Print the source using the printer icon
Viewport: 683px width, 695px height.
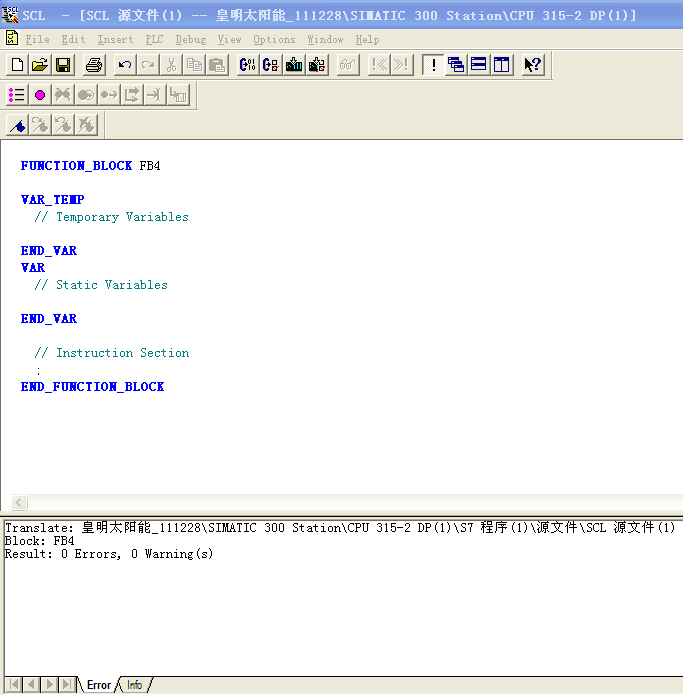(x=94, y=65)
